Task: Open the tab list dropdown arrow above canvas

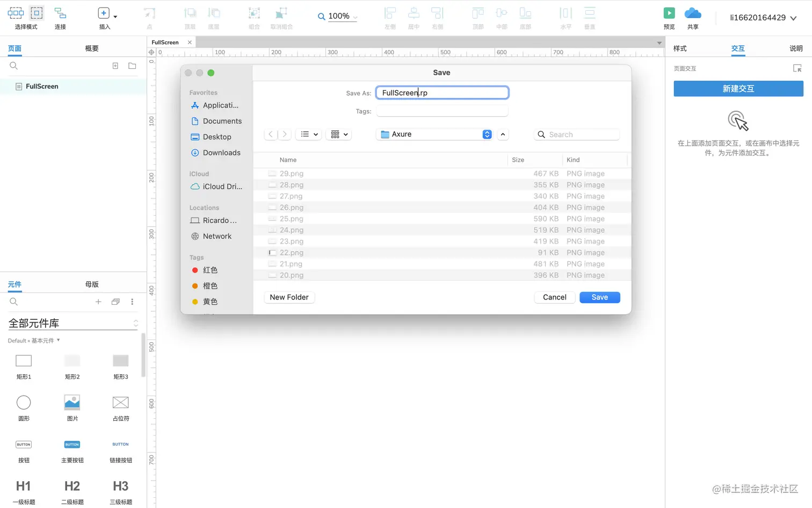Action: coord(659,42)
